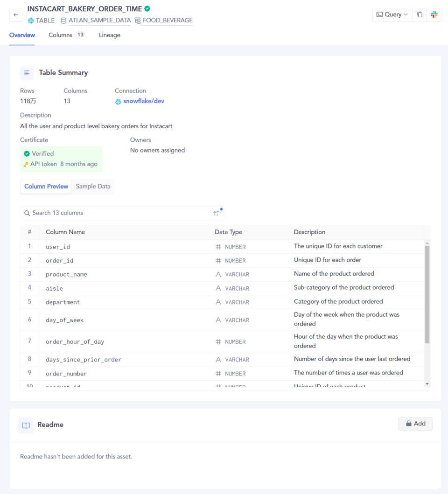Click the back arrow to previous page
Viewport: 448px width, 494px height.
point(15,14)
